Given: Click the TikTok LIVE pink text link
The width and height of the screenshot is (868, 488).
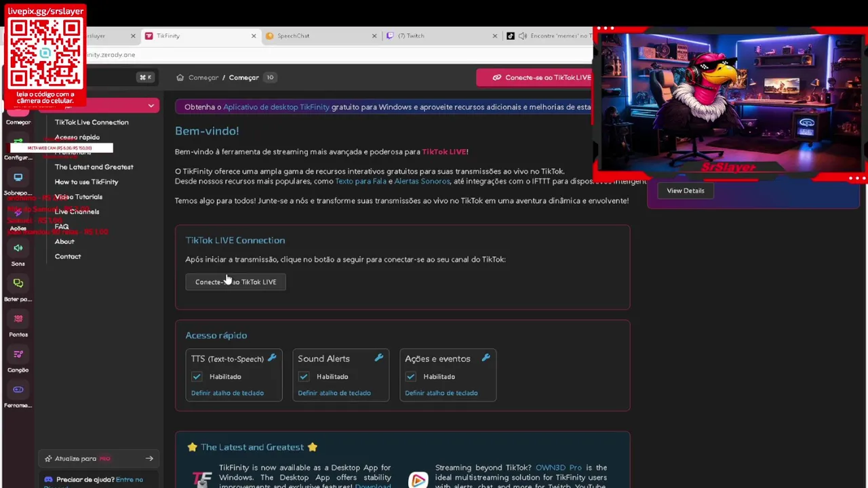Looking at the screenshot, I should tap(443, 152).
